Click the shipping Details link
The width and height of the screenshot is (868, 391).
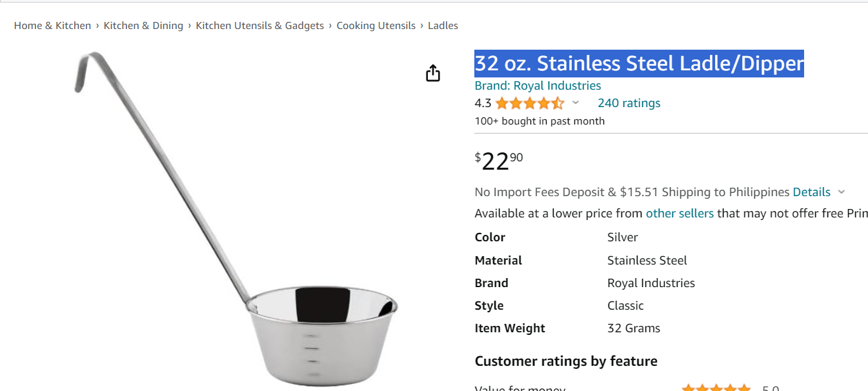pyautogui.click(x=811, y=192)
